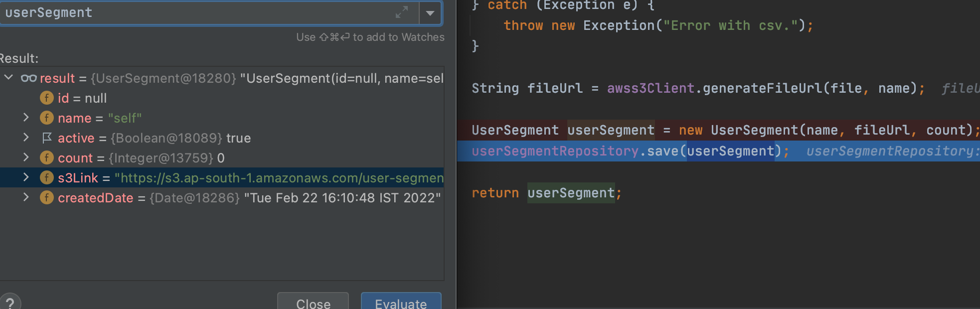Click the Evaluate button

point(401,301)
